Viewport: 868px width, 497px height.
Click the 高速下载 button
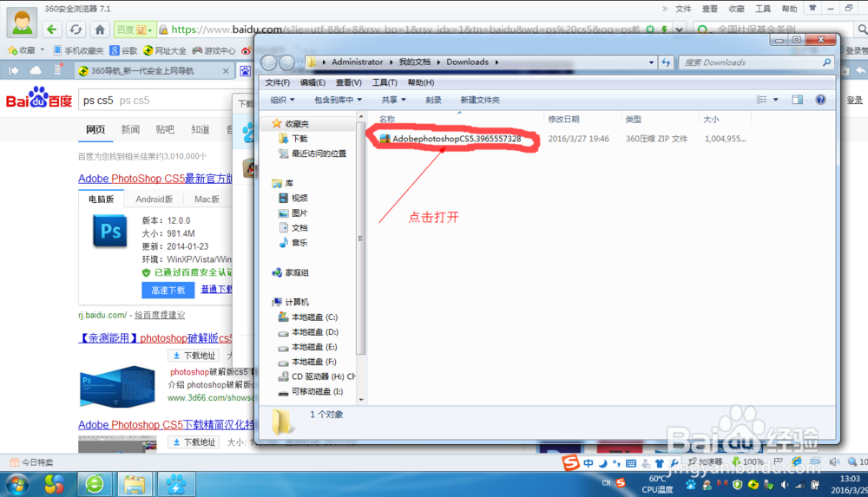[x=168, y=290]
